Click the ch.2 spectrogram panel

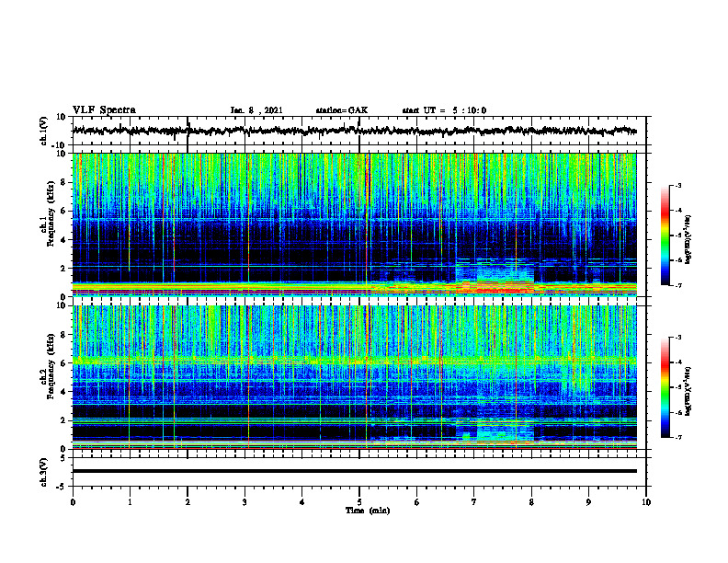354,377
